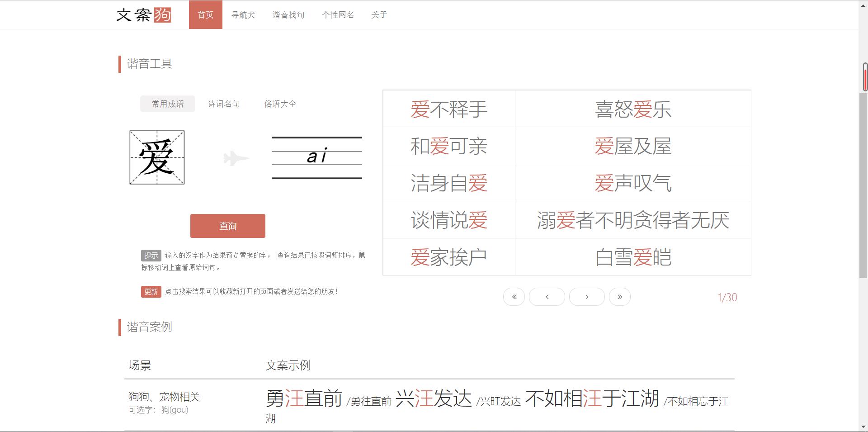The width and height of the screenshot is (868, 432).
Task: Click the next page arrow icon
Action: point(587,296)
